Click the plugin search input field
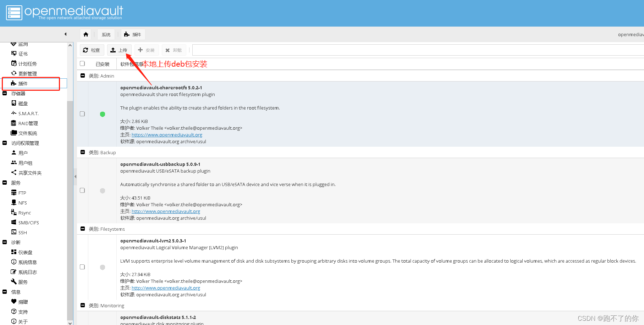This screenshot has height=325, width=644. [418, 50]
